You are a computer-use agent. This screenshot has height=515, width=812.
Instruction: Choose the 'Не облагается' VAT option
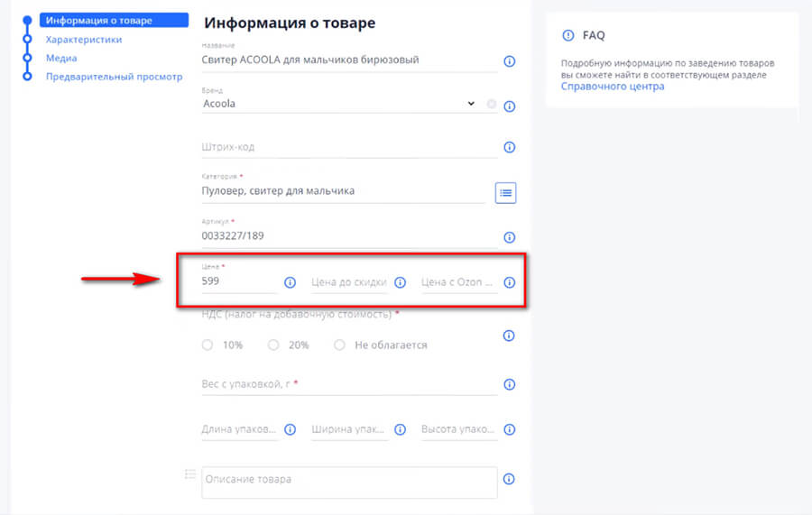(x=340, y=345)
